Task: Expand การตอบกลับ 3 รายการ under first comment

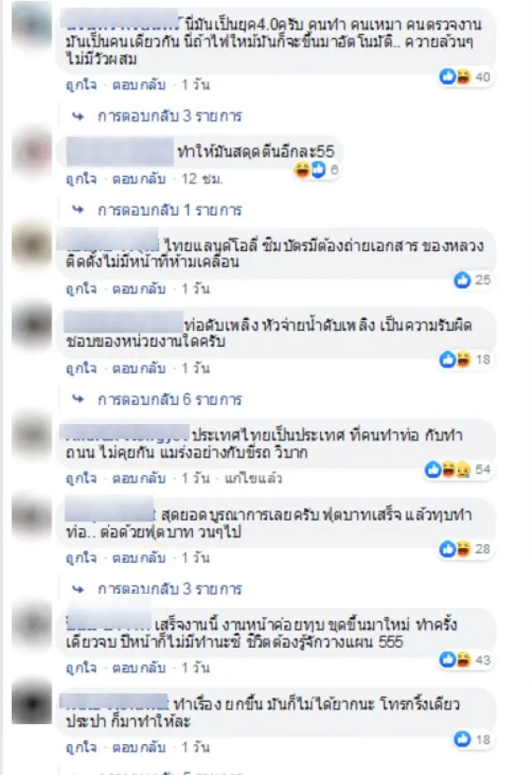Action: click(x=170, y=116)
